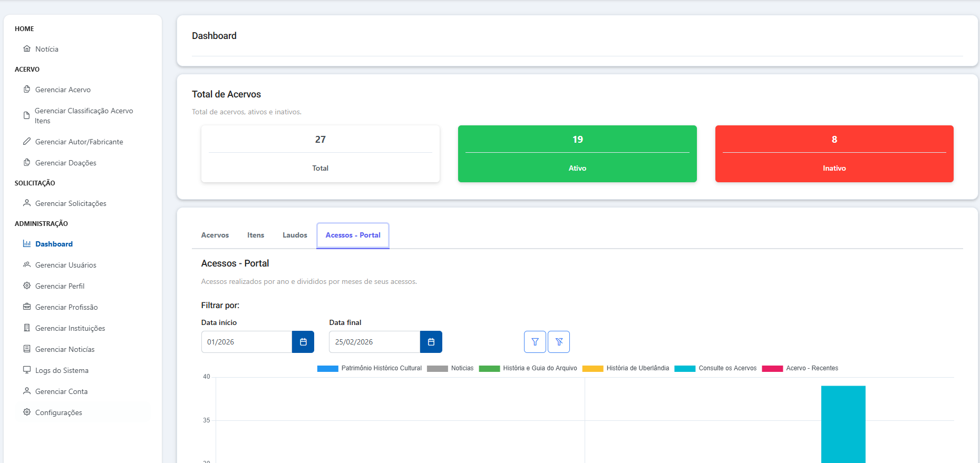Click the Gerenciar Autor/Fabricante pencil icon
Viewport: 980px width, 463px height.
point(27,142)
